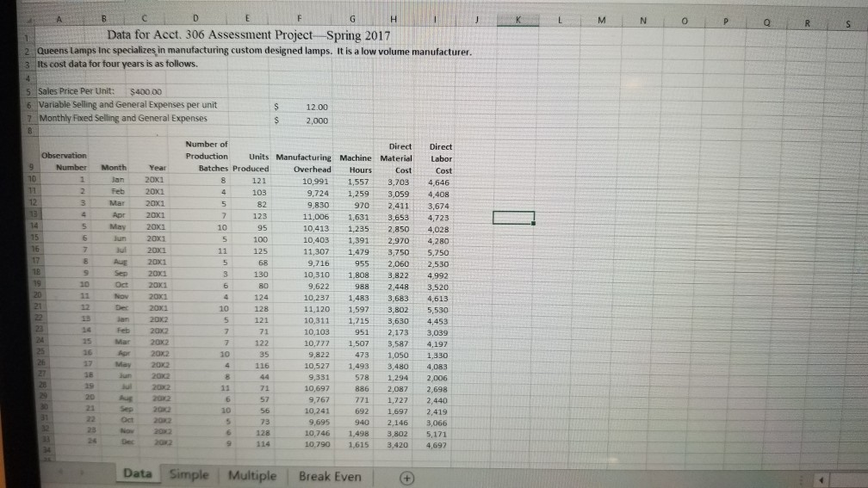Select direct labor cost 5,750
Screen dimensions: 868x488
(437, 252)
